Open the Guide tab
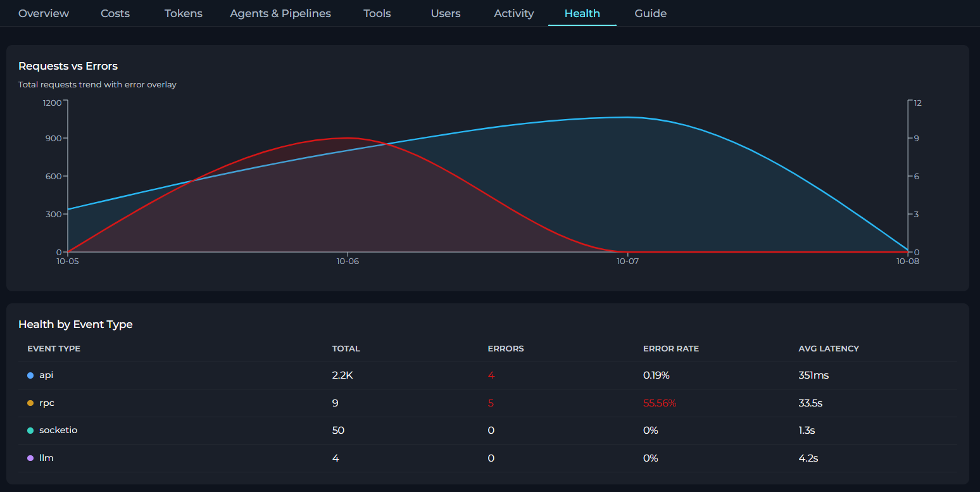Screen dimensions: 980x492 click(651, 13)
